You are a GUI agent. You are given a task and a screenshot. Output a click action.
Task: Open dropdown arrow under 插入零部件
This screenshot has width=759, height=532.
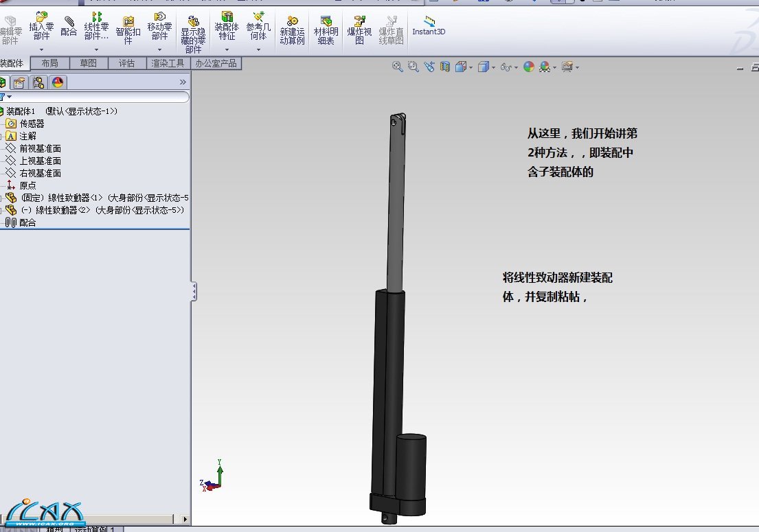tap(41, 49)
